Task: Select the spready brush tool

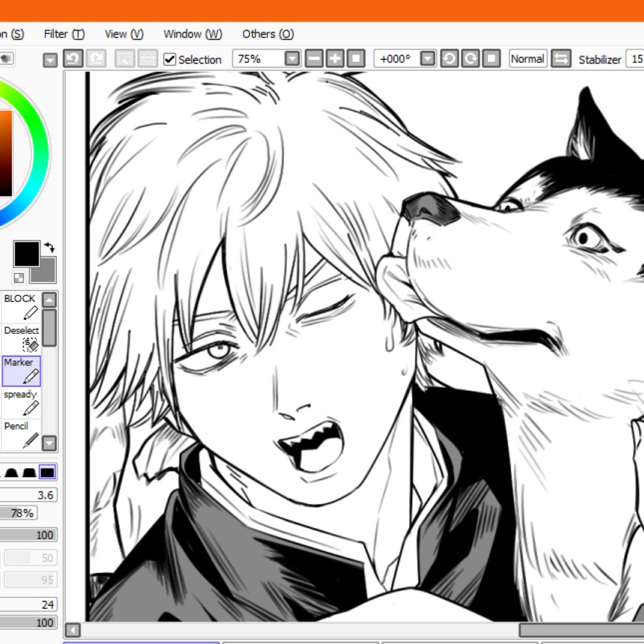Action: click(21, 403)
